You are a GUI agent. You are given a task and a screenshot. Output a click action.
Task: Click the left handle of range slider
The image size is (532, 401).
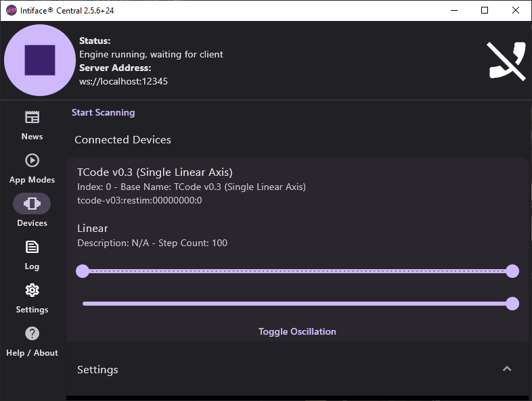point(83,271)
